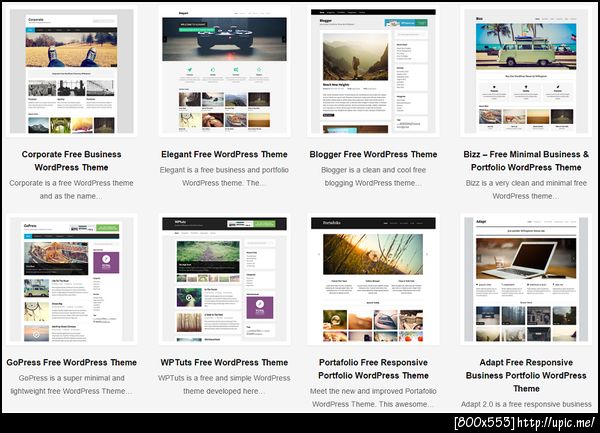Open the WPTuts theme preview thumbnail
The height and width of the screenshot is (433, 600).
click(x=224, y=280)
